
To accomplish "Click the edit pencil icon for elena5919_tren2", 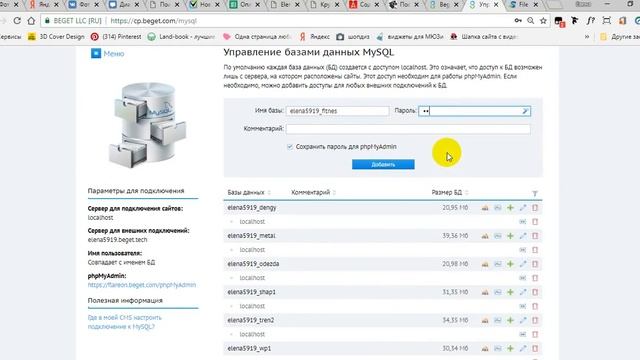I will pos(523,320).
